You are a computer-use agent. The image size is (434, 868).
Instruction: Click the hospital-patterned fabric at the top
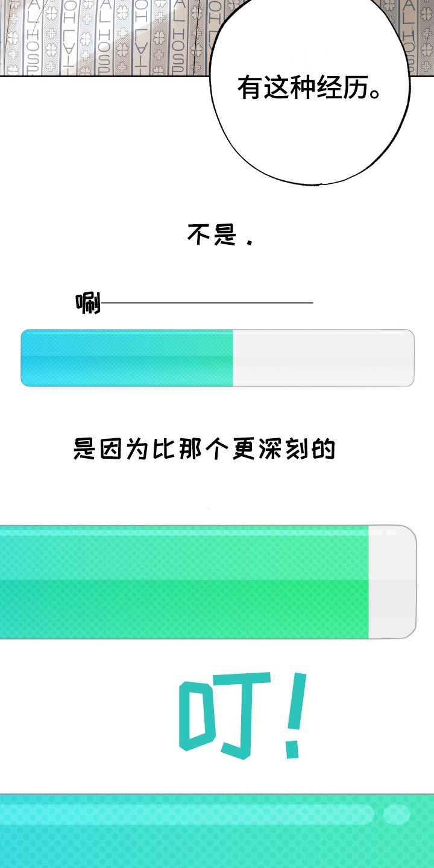point(96,36)
